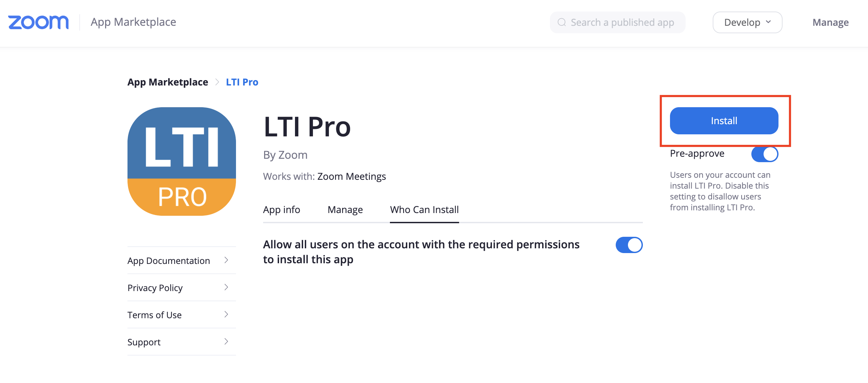Click the Privacy Policy chevron arrow
This screenshot has height=383, width=868.
coord(226,287)
